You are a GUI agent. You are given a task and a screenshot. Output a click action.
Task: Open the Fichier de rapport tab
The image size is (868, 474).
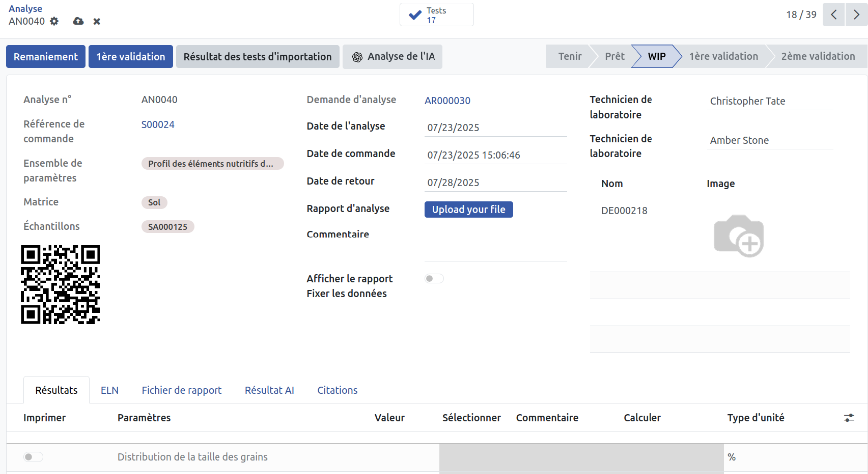(x=182, y=390)
